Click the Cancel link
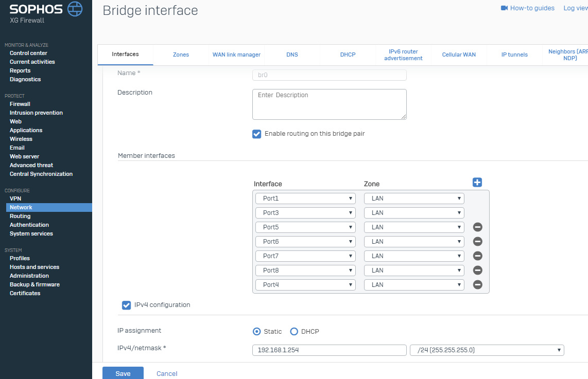Screen dimensions: 588x379 167,373
